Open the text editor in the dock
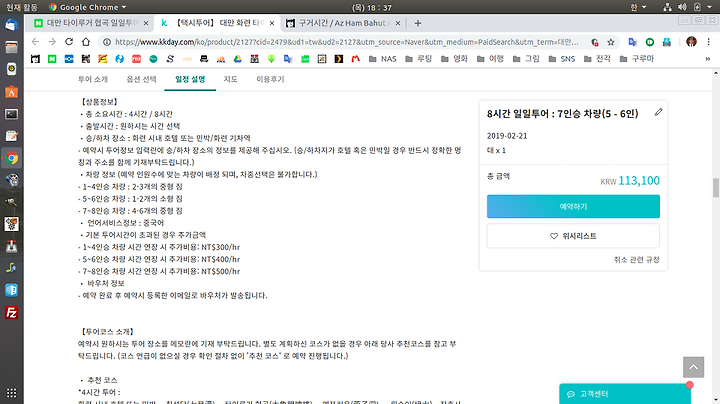Viewport: 720px width, 404px height. 11,136
